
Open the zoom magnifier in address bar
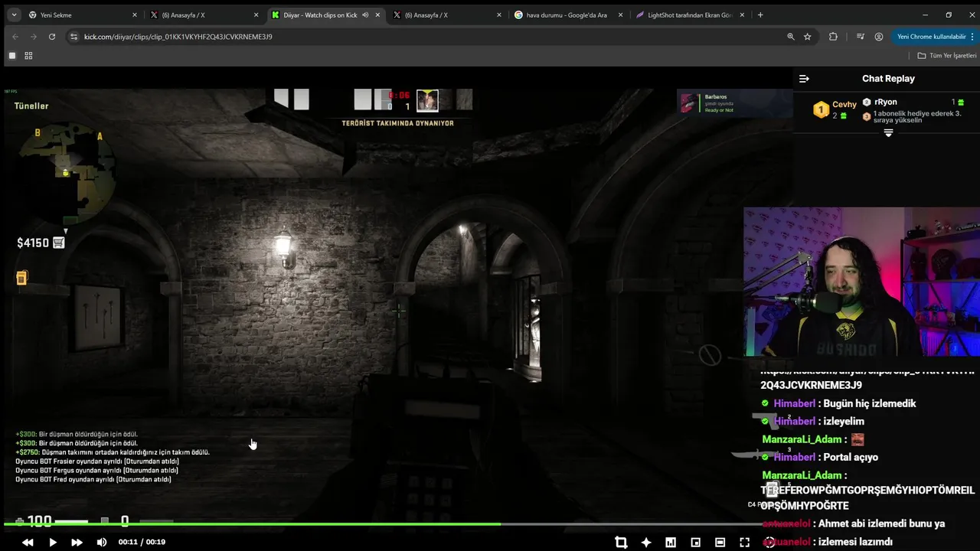click(x=791, y=36)
